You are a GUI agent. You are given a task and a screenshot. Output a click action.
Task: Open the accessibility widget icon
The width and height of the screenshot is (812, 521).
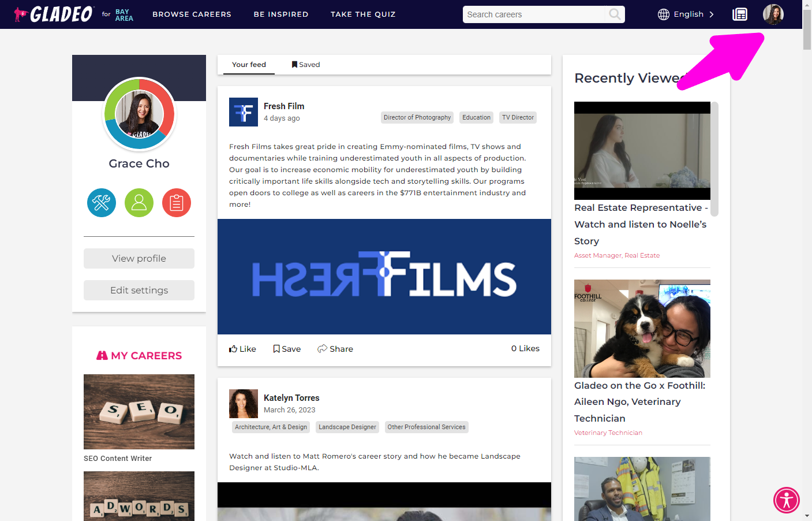(x=787, y=500)
